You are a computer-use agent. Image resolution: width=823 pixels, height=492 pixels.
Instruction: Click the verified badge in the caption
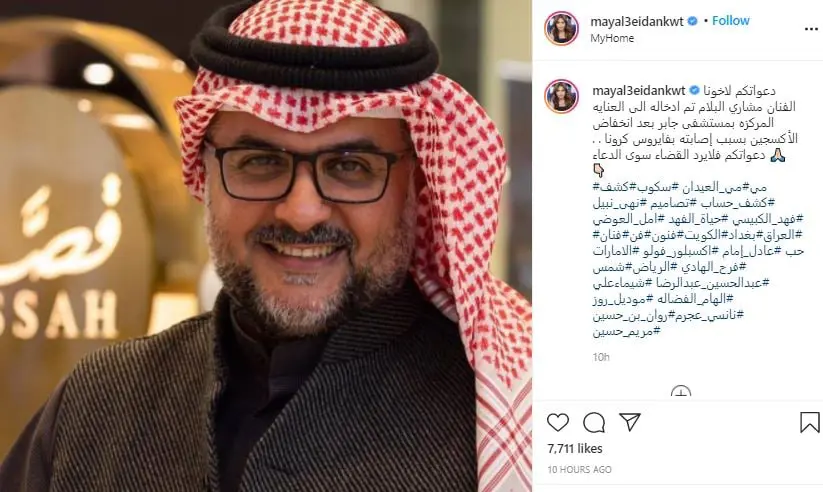coord(694,90)
